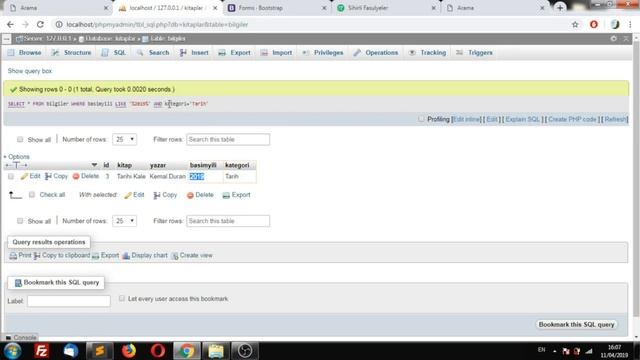Open OBS Studio taskbar icon
640x360 pixels.
pos(245,351)
